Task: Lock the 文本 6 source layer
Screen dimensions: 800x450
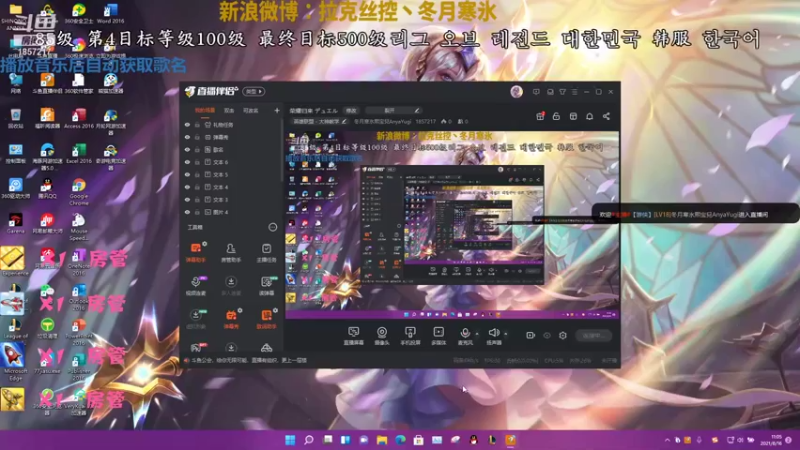Action: tap(197, 162)
